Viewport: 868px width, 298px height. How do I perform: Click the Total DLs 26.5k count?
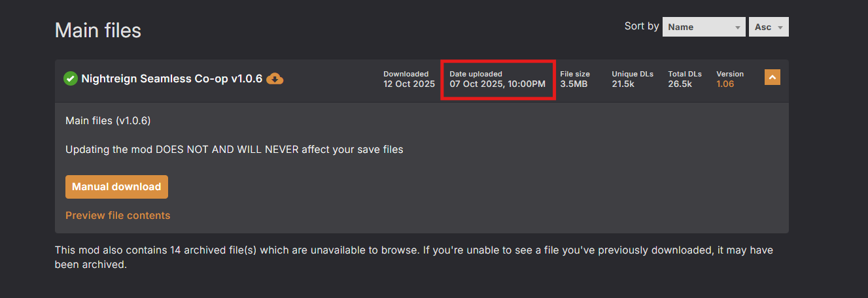(680, 84)
